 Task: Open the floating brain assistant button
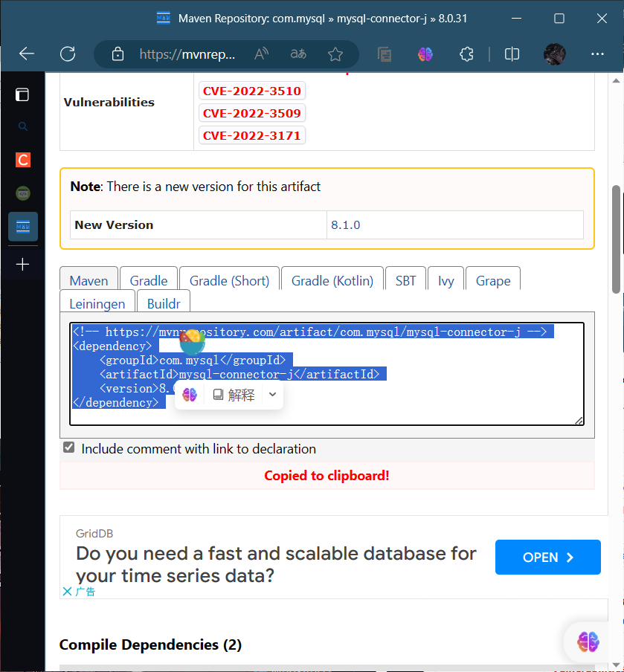point(588,642)
